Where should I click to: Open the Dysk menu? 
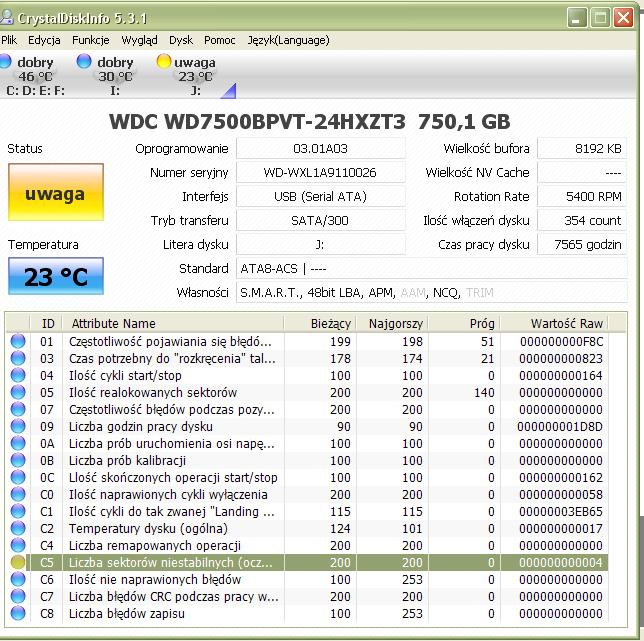pos(181,40)
